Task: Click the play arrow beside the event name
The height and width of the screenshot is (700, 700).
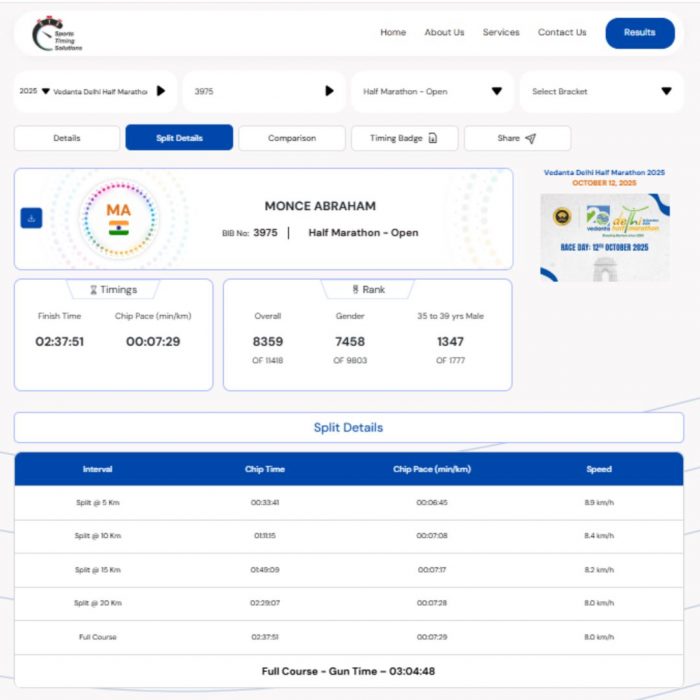Action: (161, 91)
